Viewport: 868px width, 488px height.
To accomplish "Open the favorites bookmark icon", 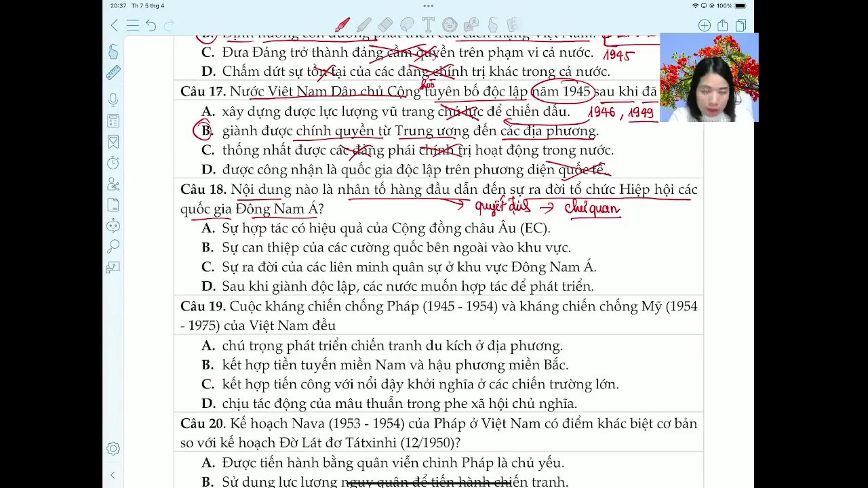I will coord(113,142).
